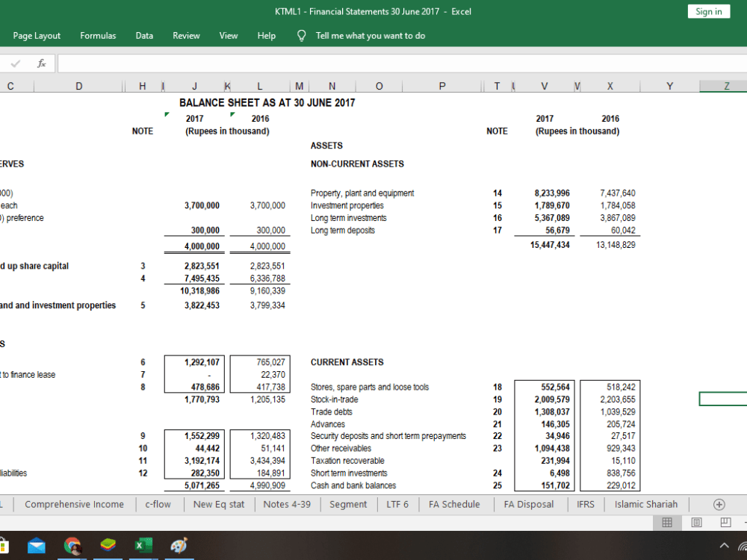Open the Review ribbon tab
Screen dimensions: 747x560
[186, 36]
